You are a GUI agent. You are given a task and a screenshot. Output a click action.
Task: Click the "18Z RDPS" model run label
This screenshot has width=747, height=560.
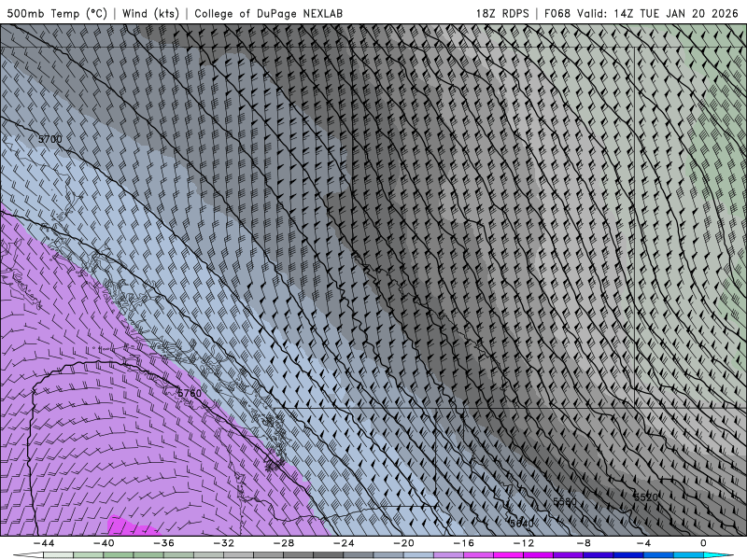502,13
